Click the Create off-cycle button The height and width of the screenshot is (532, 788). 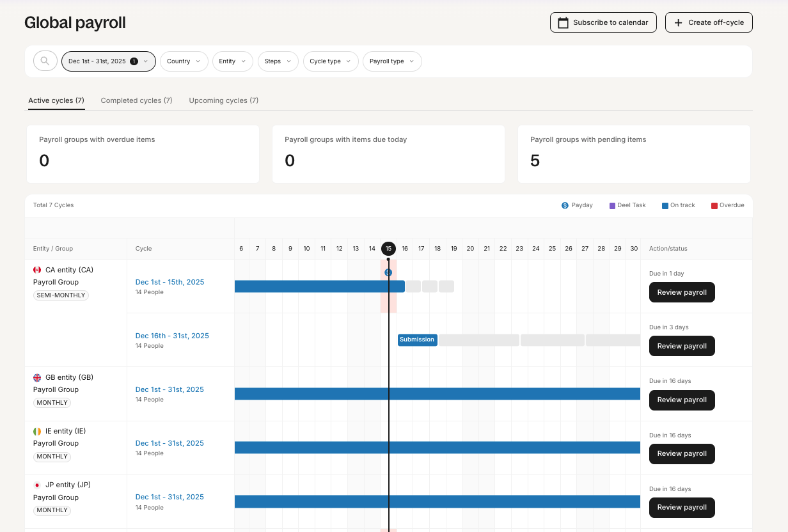[x=709, y=22]
